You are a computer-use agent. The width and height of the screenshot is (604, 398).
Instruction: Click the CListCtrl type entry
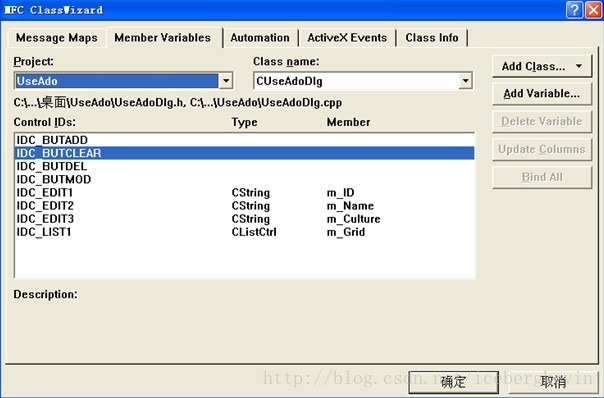point(254,232)
